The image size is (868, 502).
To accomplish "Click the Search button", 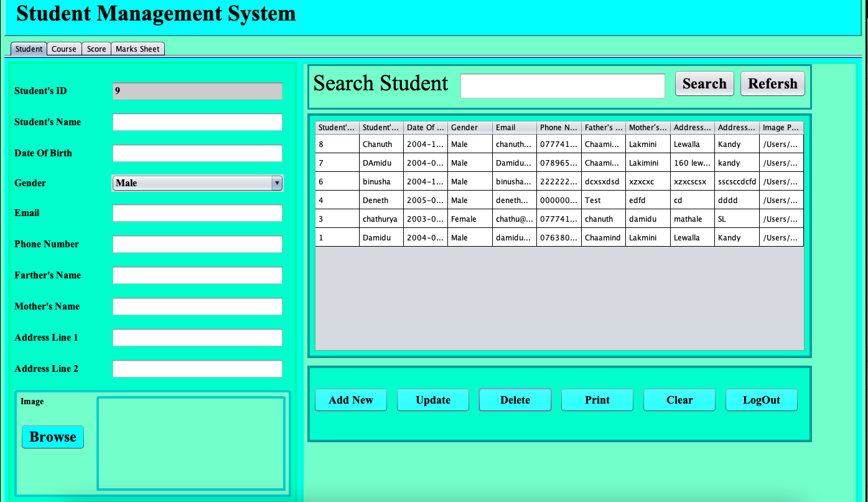I will point(704,83).
